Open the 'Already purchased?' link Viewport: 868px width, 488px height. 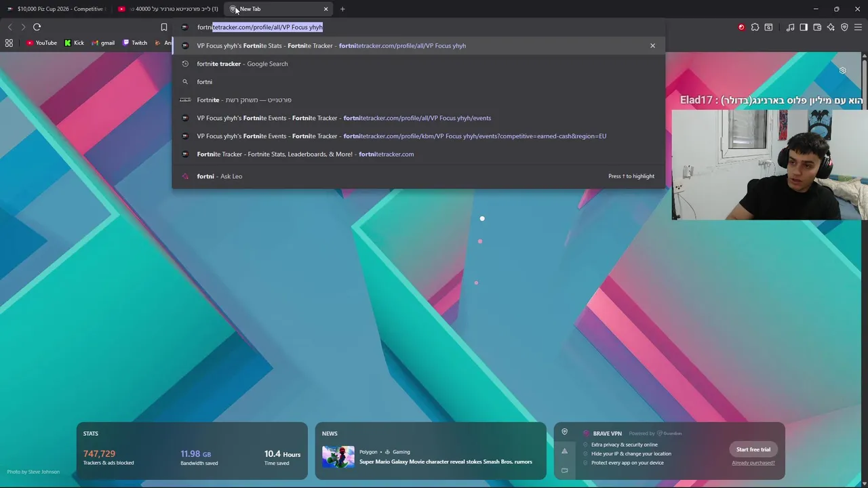(753, 463)
